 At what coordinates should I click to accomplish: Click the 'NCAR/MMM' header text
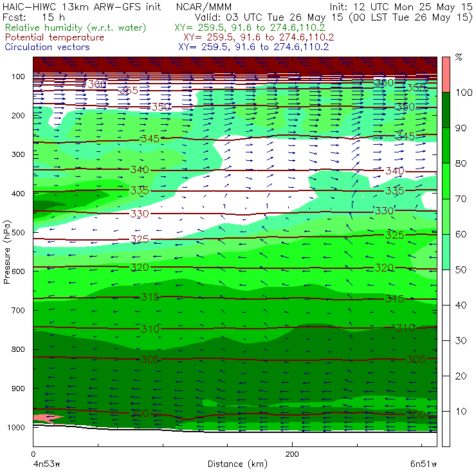point(204,7)
